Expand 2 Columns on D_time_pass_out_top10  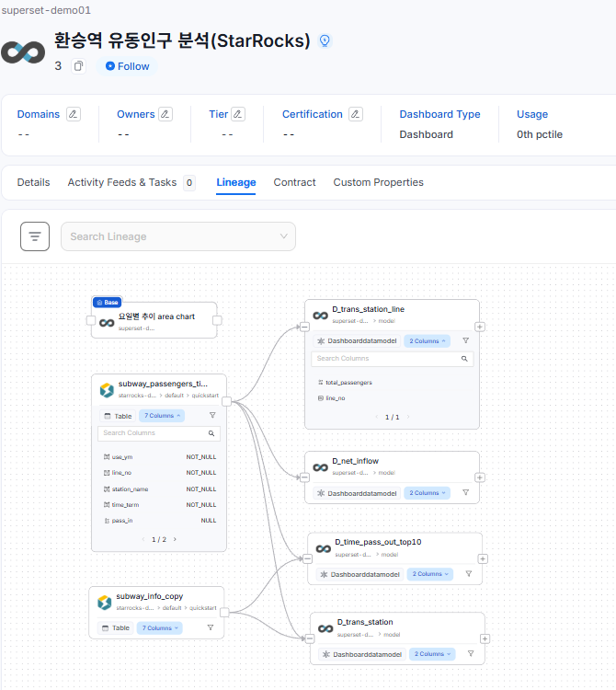click(430, 574)
